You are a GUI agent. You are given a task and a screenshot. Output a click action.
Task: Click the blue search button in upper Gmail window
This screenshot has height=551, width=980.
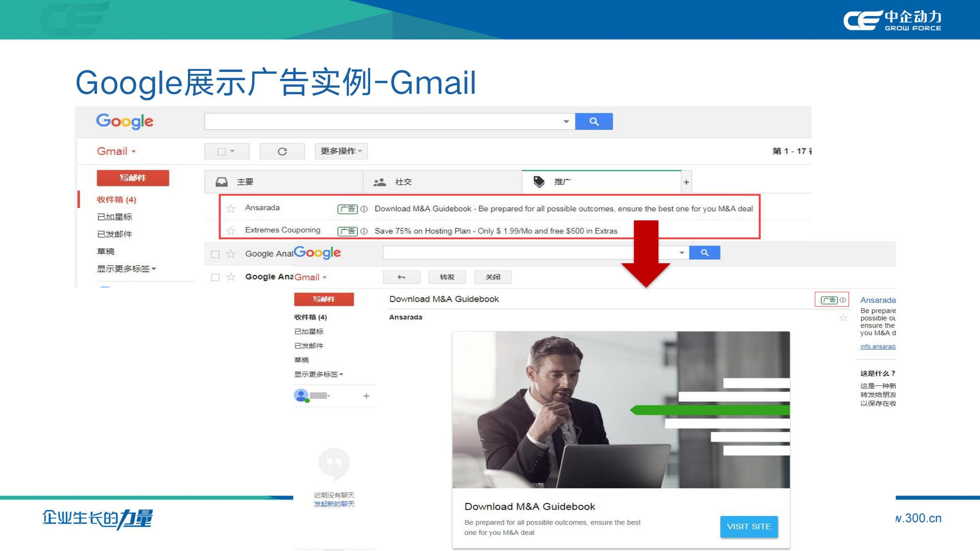[x=594, y=121]
